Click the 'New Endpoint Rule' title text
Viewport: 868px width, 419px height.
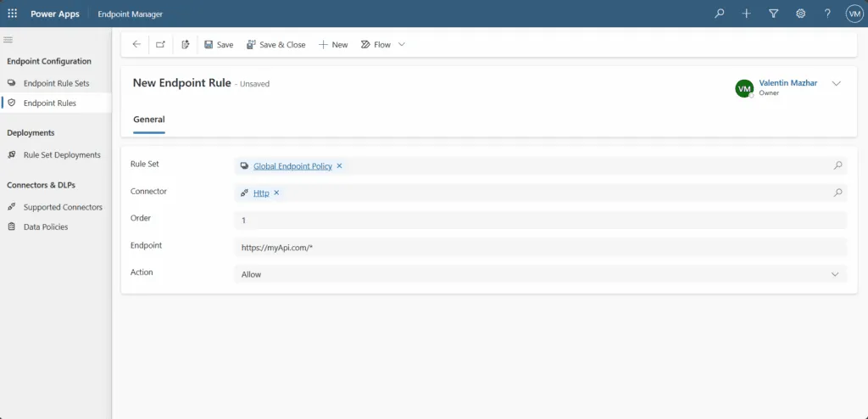pyautogui.click(x=181, y=83)
